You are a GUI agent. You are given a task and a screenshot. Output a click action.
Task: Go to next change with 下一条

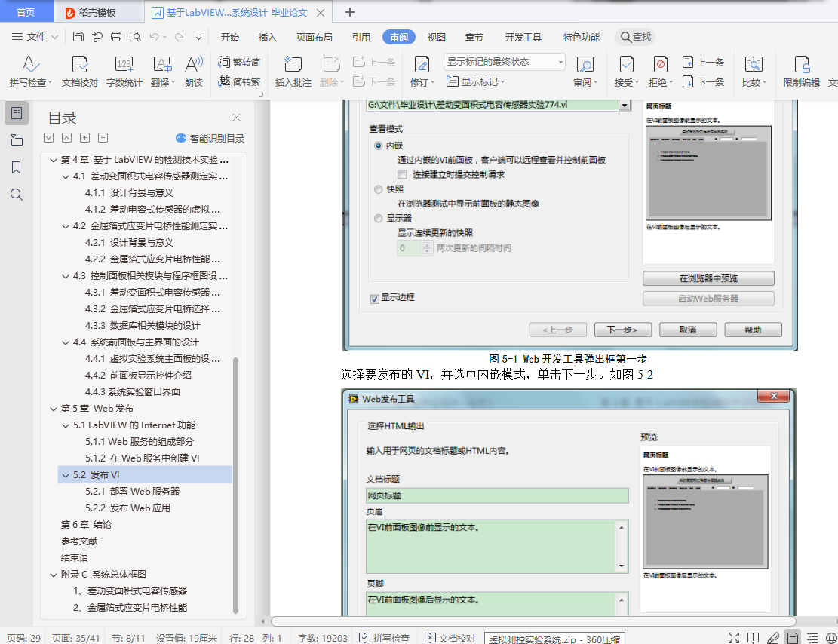(703, 81)
